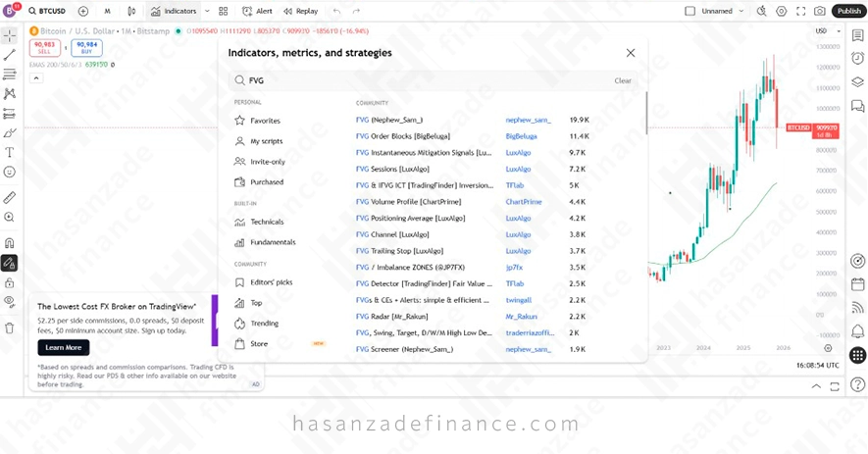
Task: Clear the indicator search text
Action: (623, 80)
